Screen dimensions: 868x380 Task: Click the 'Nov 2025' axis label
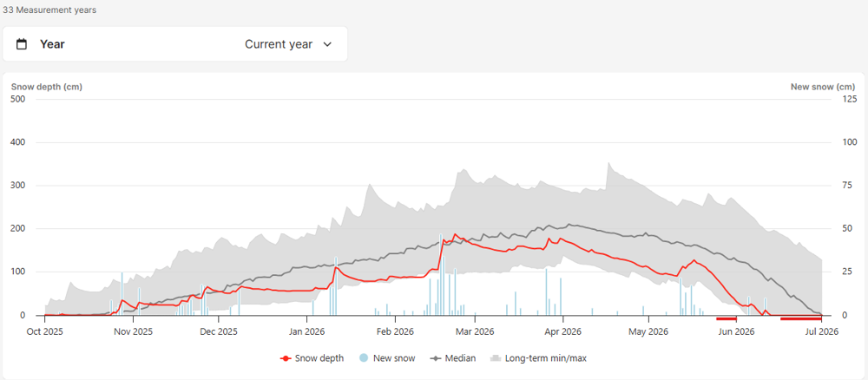[134, 332]
